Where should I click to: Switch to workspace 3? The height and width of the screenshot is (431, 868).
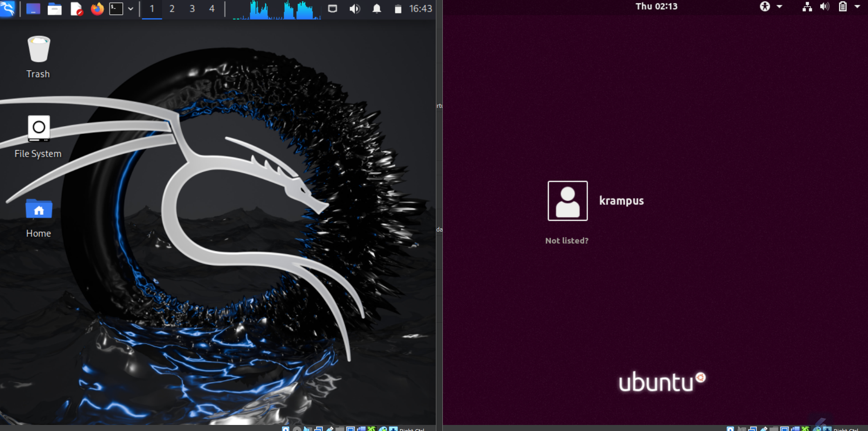click(192, 9)
